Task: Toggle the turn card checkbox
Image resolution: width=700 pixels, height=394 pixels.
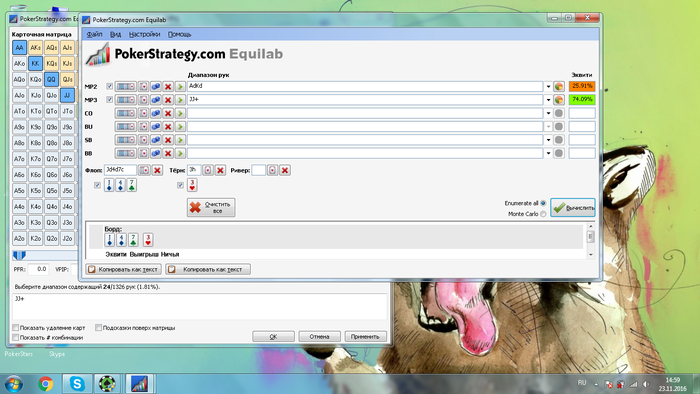Action: coord(180,185)
